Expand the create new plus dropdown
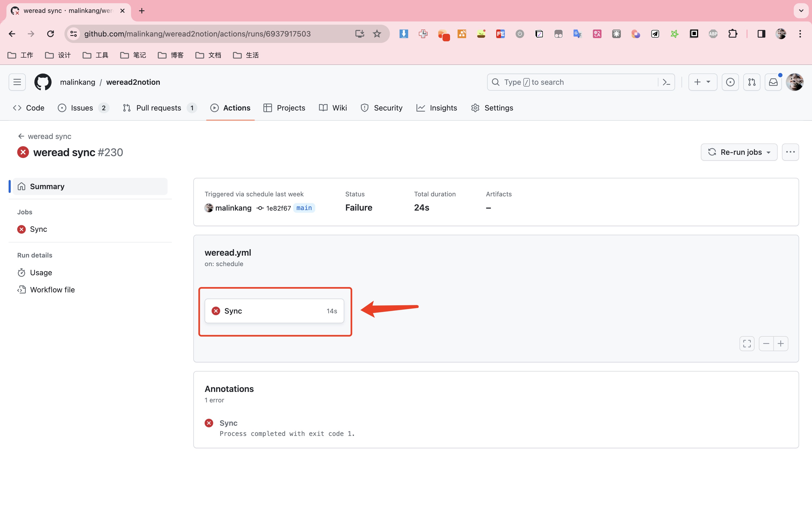The image size is (812, 507). click(703, 82)
